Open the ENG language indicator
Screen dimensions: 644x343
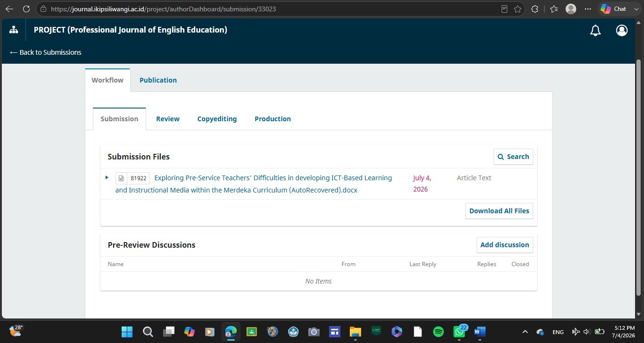tap(558, 332)
